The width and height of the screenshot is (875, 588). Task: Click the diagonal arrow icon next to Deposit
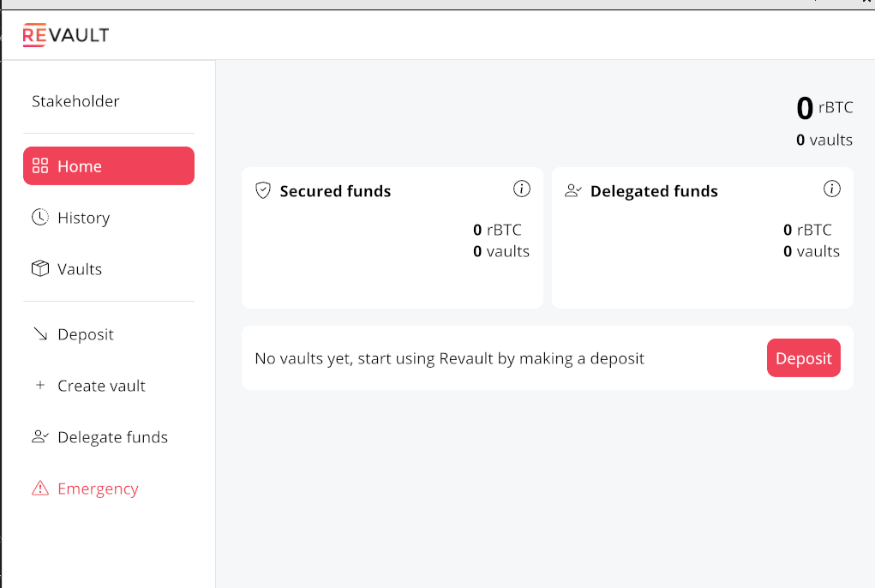pyautogui.click(x=39, y=333)
